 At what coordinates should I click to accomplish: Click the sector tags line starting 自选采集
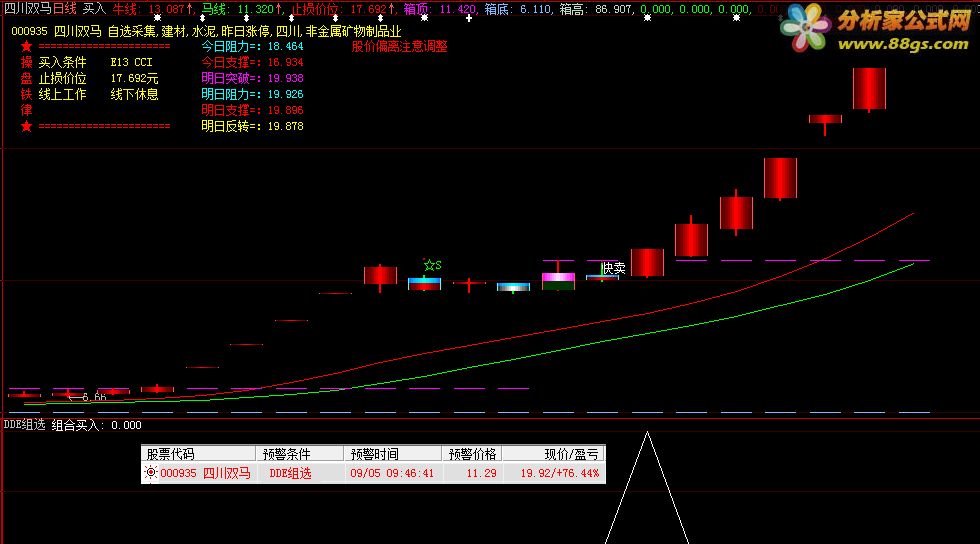254,31
